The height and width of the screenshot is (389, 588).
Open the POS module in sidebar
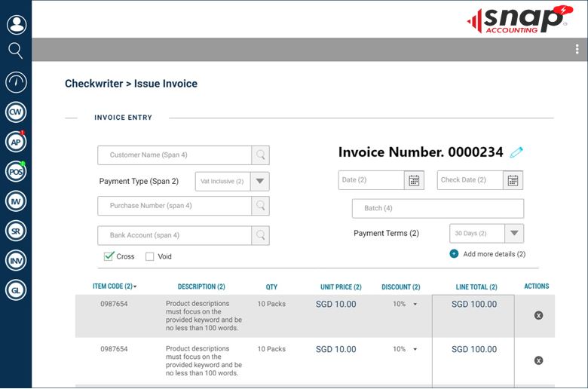(x=16, y=171)
